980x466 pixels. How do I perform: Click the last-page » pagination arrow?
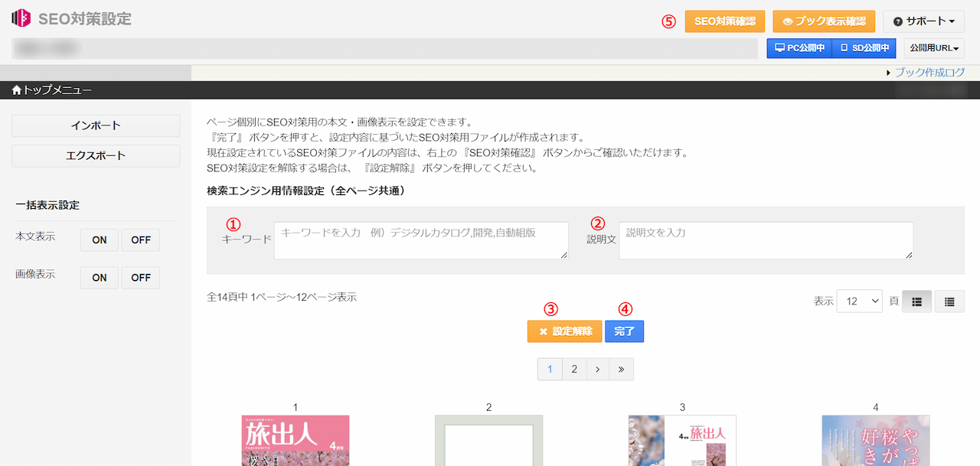click(x=621, y=369)
